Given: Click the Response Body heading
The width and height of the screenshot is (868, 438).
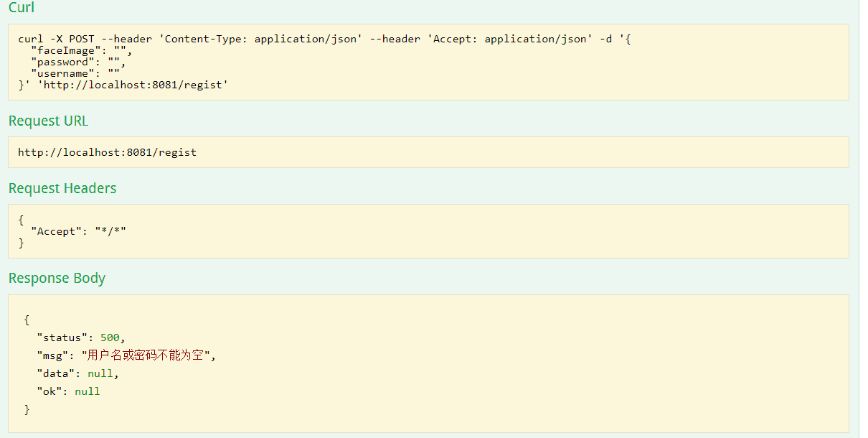Looking at the screenshot, I should [57, 278].
